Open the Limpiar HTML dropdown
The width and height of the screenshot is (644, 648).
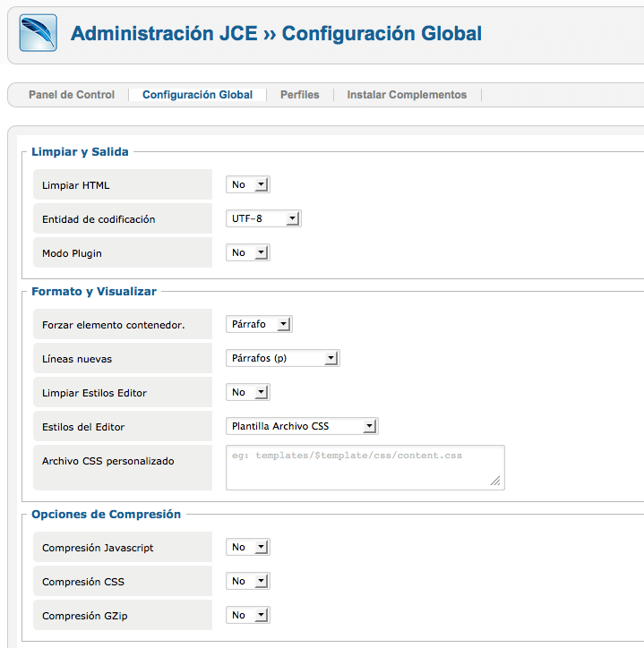tap(248, 184)
